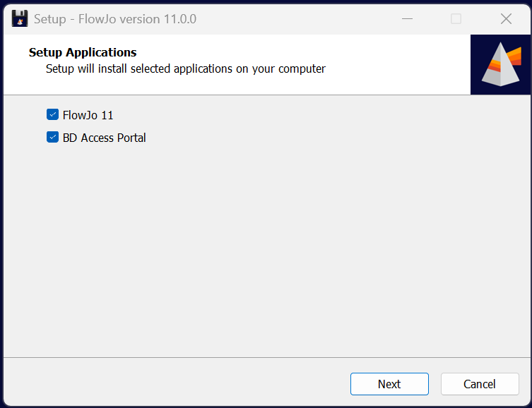
Task: Click the "FlowJo 11" option label text
Action: point(88,115)
